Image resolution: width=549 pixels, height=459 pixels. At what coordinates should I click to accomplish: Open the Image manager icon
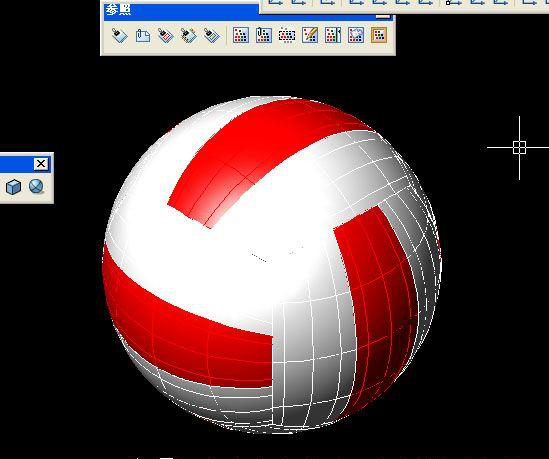click(x=241, y=35)
